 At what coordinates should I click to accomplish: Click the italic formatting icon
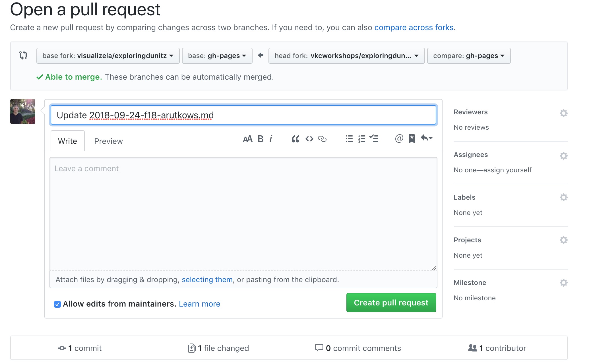pyautogui.click(x=271, y=139)
